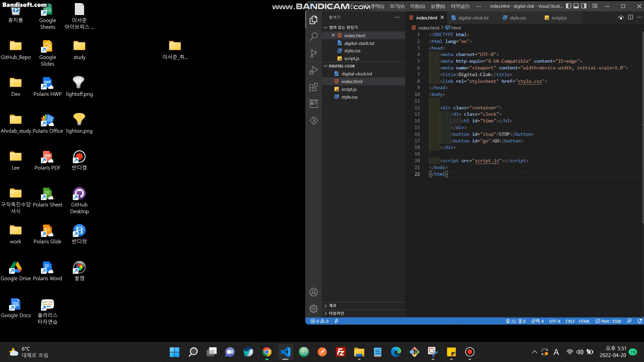Click the errors and warnings status indicator
Image resolution: width=644 pixels, height=362 pixels.
(319, 321)
